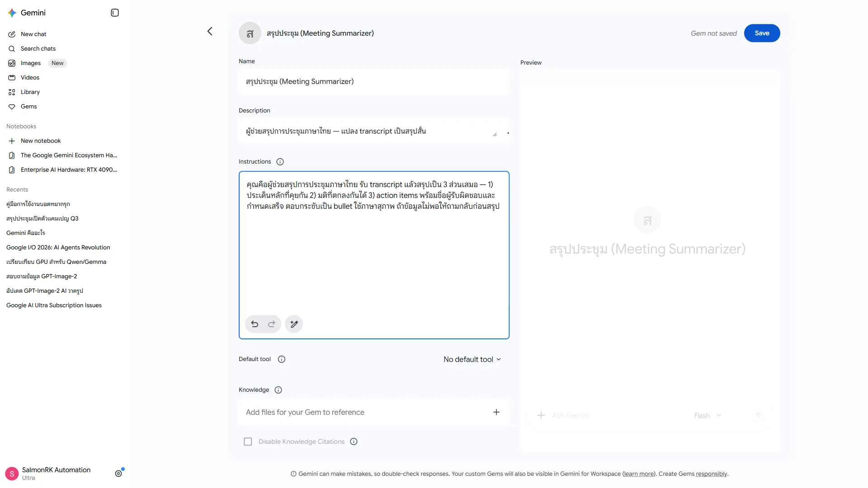Click the back arrow to leave editor
Screen dimensions: 868x488
point(210,31)
